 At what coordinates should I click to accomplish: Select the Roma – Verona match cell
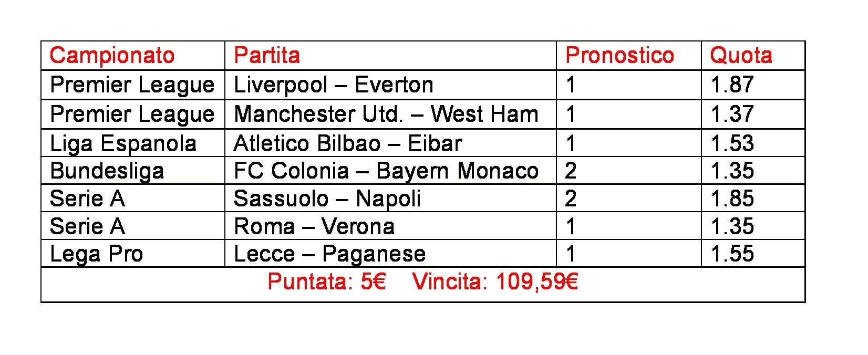pos(314,226)
